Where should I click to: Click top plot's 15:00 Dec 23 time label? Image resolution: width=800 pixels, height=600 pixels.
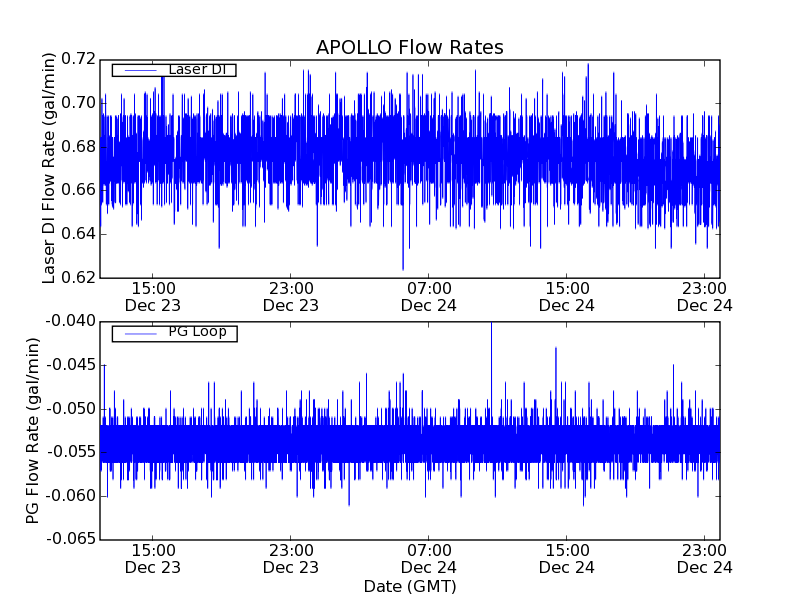pos(152,296)
